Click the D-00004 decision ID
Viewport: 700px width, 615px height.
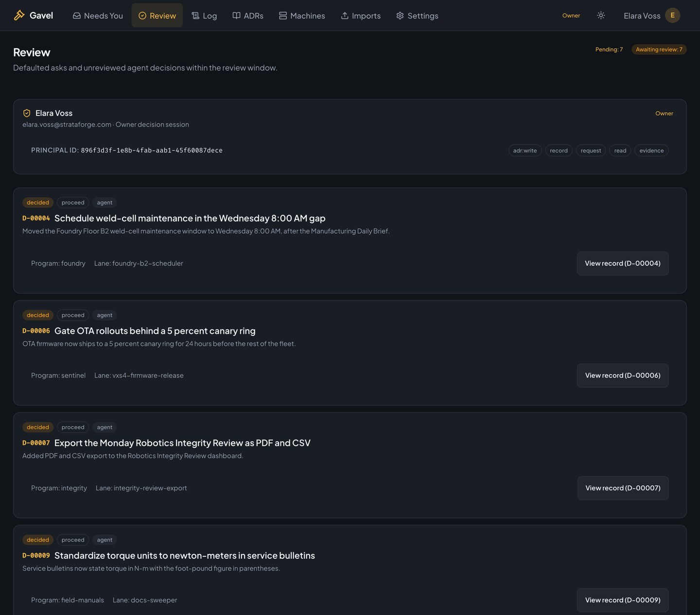[36, 219]
